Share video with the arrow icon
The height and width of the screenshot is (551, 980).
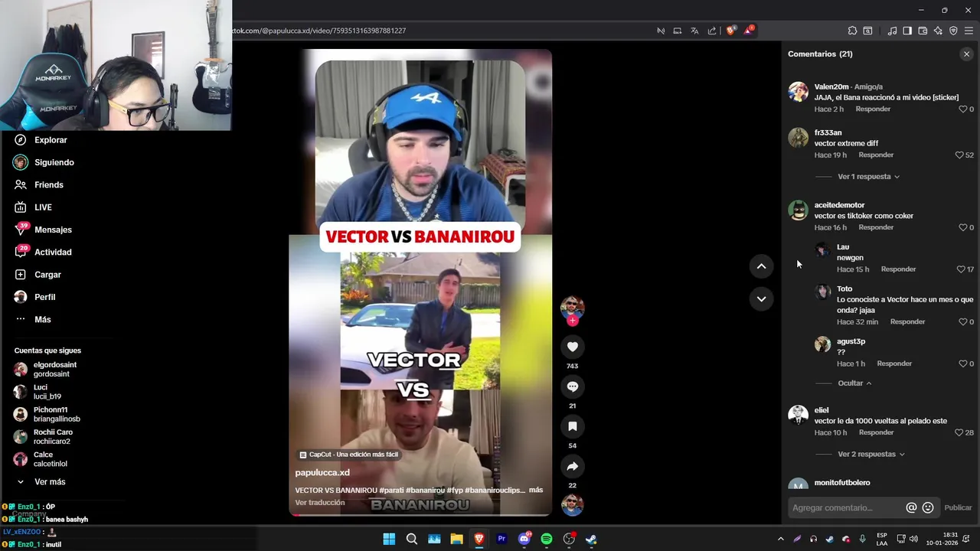tap(572, 466)
